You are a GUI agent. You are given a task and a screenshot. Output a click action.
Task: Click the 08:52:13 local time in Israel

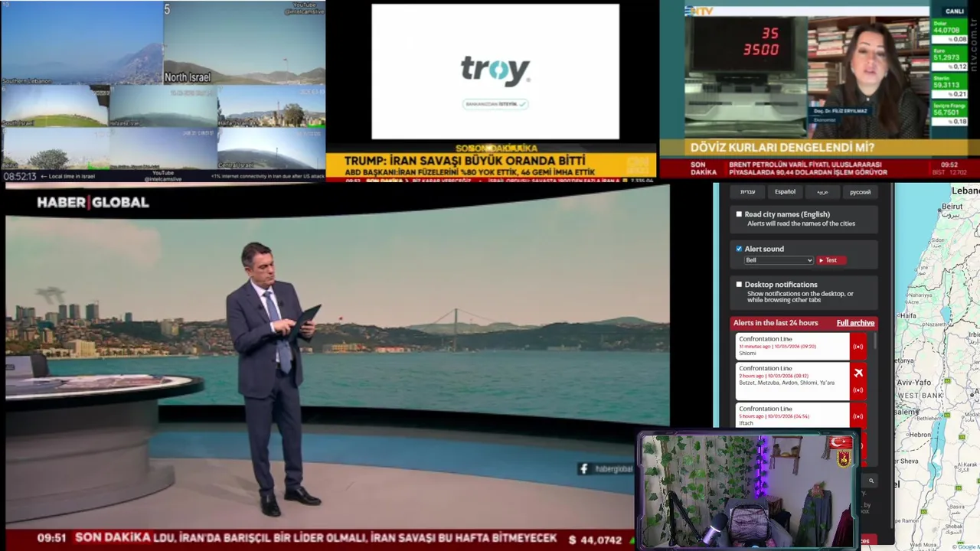tap(20, 176)
